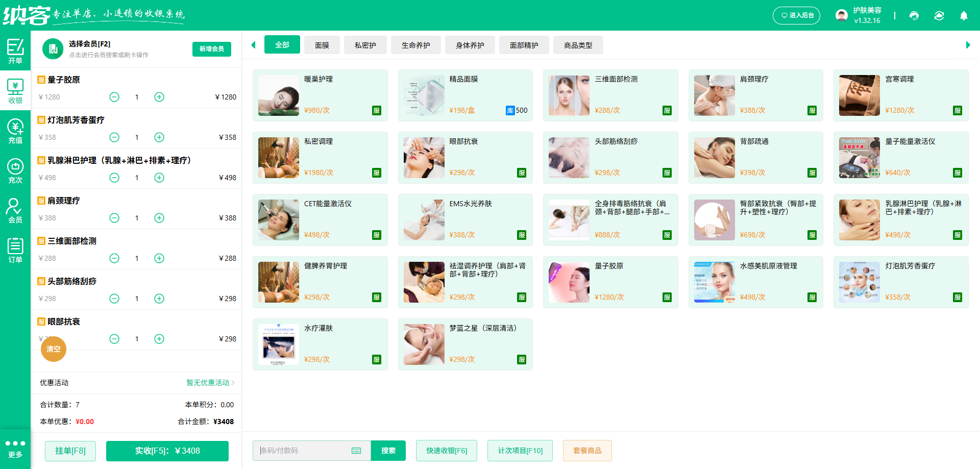Open 充值 recharge from the sidebar
The image size is (980, 469).
click(15, 131)
